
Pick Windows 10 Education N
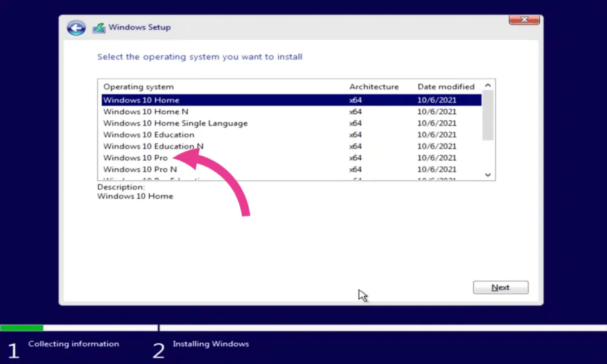pos(291,147)
